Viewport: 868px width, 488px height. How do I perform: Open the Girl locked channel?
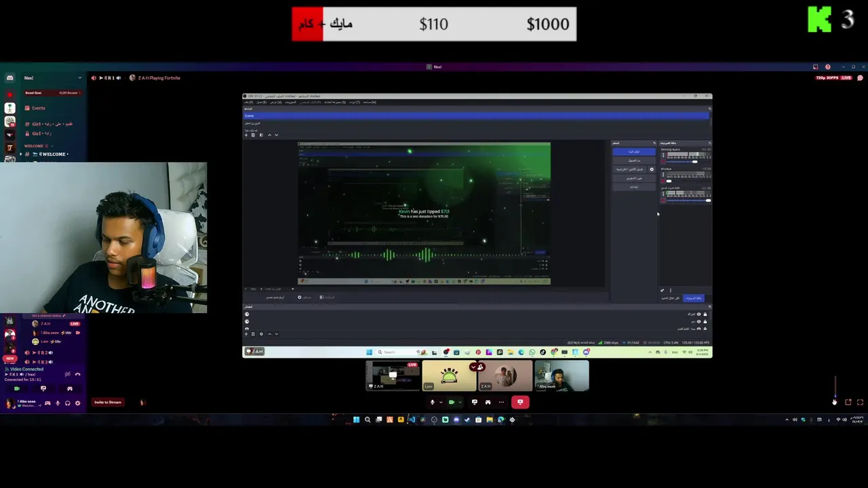tap(39, 134)
